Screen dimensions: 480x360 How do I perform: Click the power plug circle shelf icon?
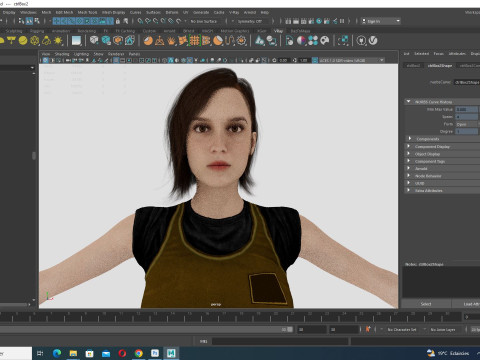(x=361, y=41)
